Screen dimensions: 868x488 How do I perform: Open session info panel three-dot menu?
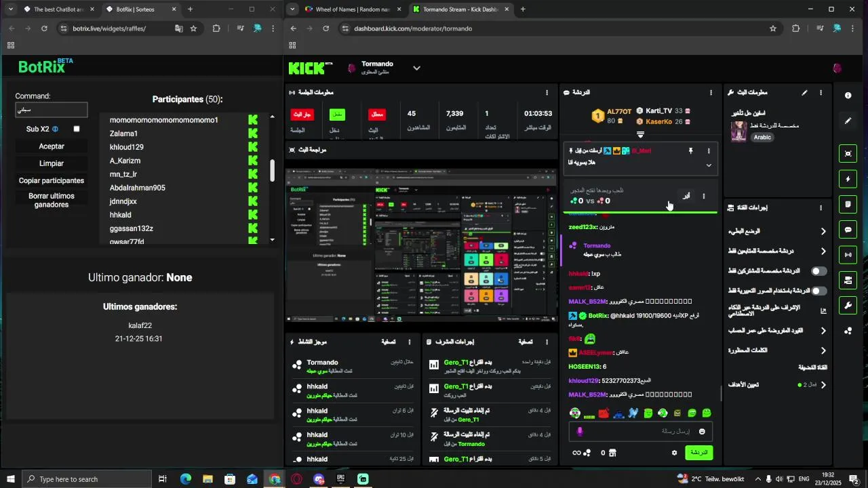click(547, 92)
